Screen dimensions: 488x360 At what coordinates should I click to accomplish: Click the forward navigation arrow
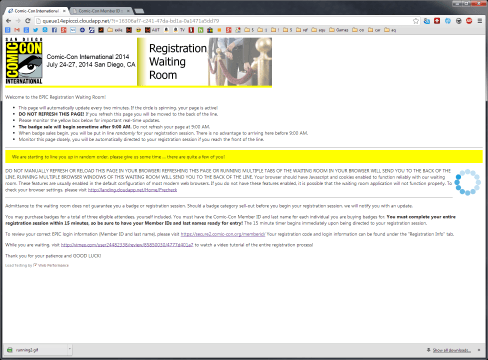(x=18, y=21)
